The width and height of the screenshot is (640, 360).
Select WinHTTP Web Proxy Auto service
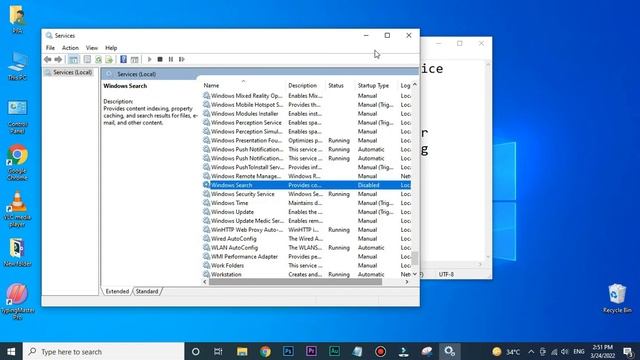coord(307,230)
